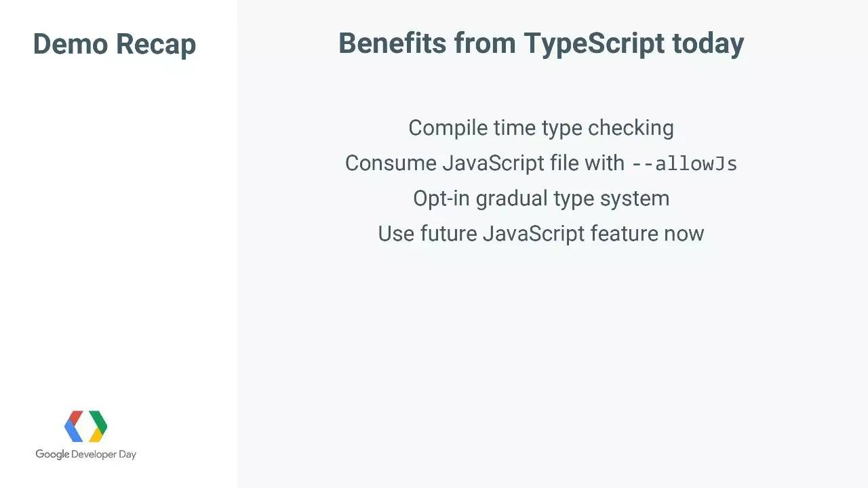Select the "Compile time type checking" line
Screen dimensions: 868x488
541,128
